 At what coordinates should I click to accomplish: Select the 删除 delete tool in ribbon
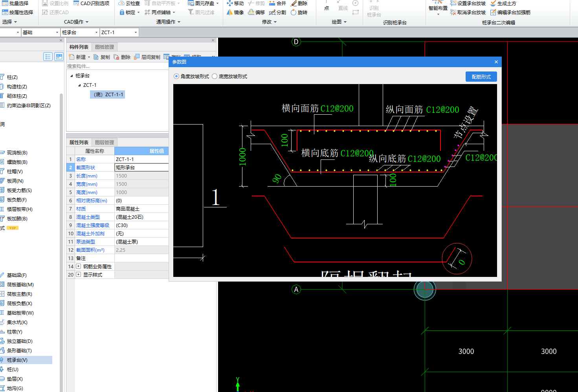click(299, 3)
